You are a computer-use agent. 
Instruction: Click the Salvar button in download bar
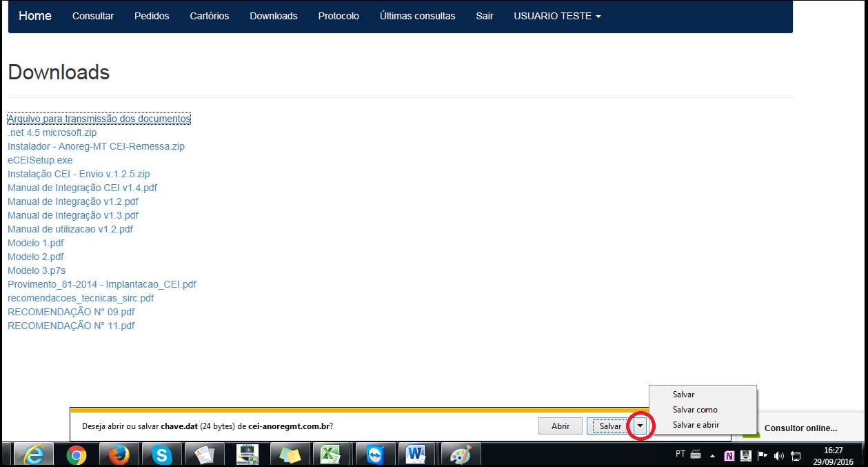tap(610, 426)
